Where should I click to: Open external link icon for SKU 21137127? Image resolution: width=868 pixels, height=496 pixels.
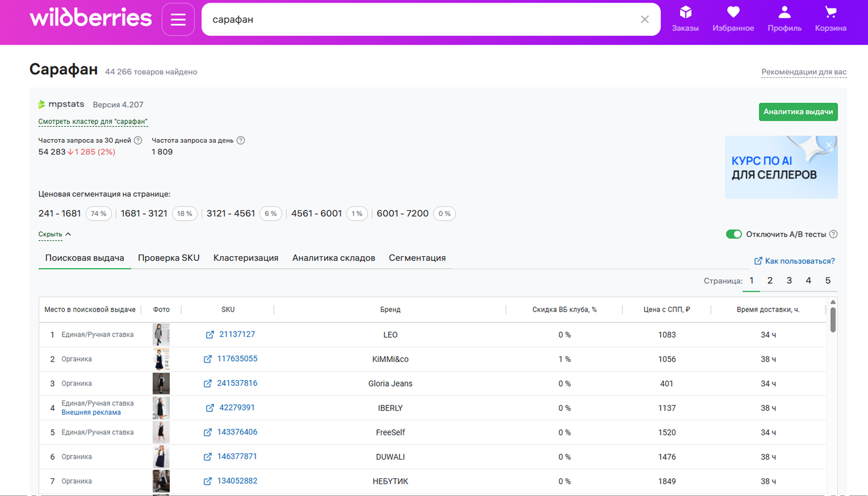pyautogui.click(x=210, y=335)
